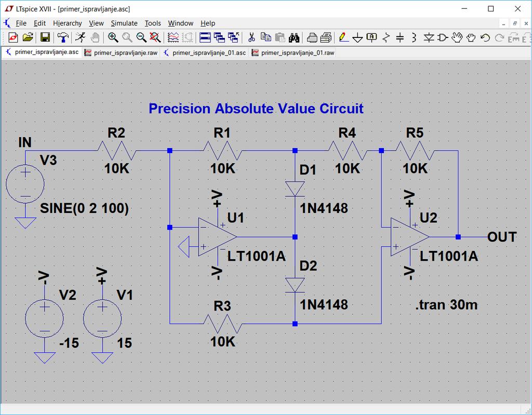The image size is (532, 415).
Task: Save the schematic with the floppy icon
Action: [45, 37]
